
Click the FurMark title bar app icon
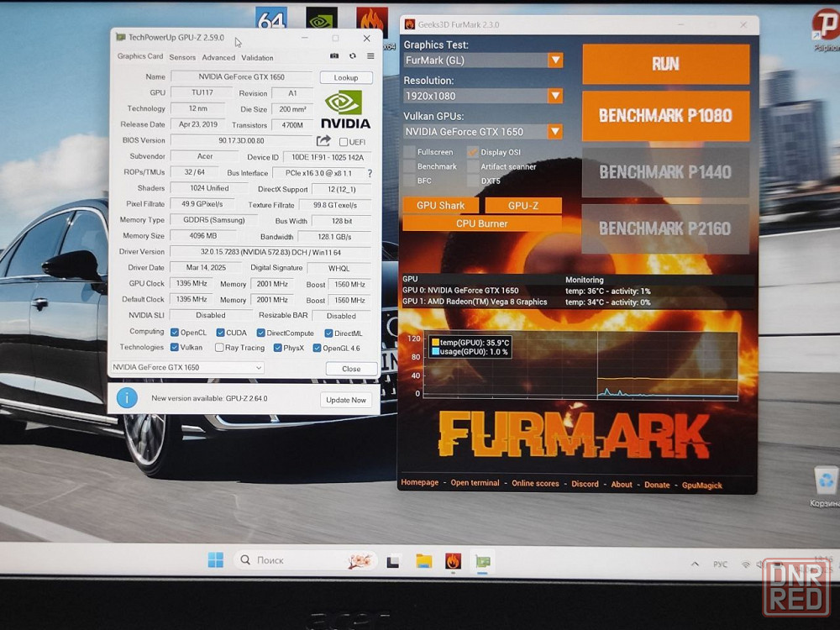tap(410, 24)
